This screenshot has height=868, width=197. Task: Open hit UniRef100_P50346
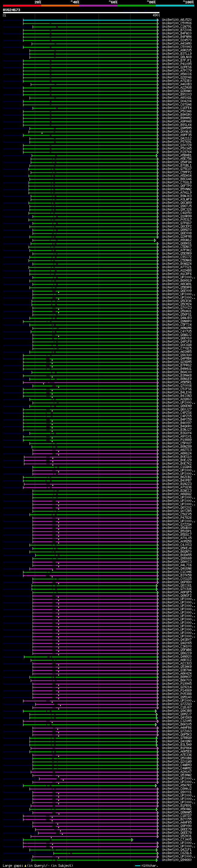[177, 111]
